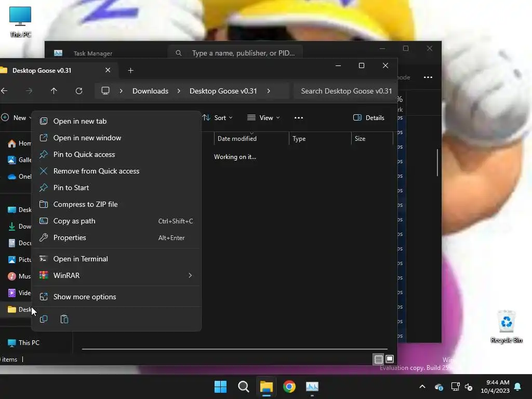Go back in File Explorer
The image size is (532, 399).
(4, 90)
